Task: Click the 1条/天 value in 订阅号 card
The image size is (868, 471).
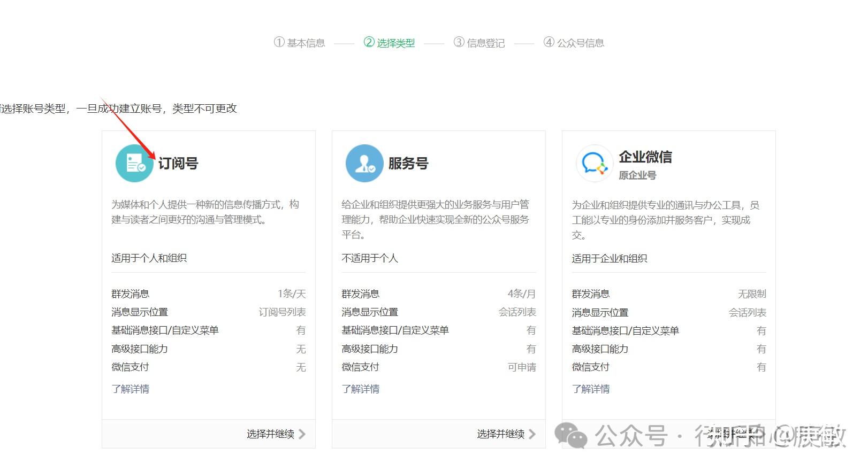Action: tap(292, 294)
